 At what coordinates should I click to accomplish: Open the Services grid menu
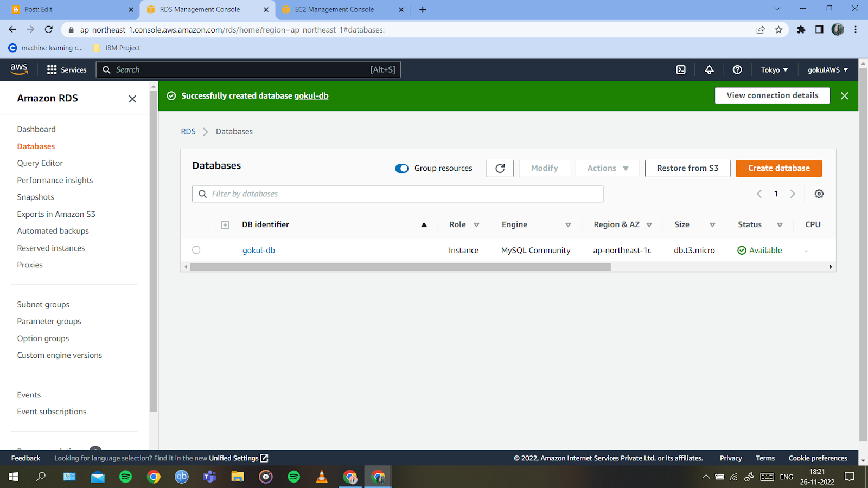[x=67, y=70]
